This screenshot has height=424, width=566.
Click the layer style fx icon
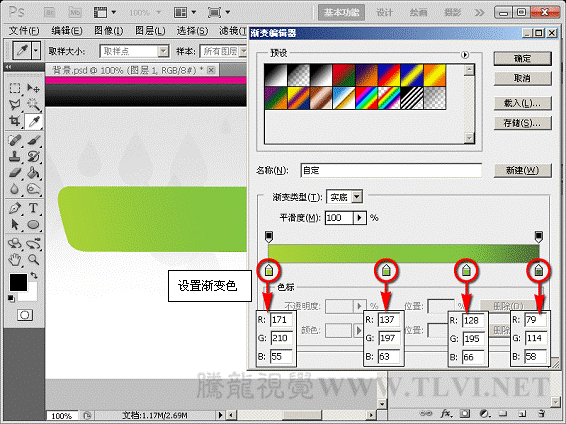click(x=446, y=414)
